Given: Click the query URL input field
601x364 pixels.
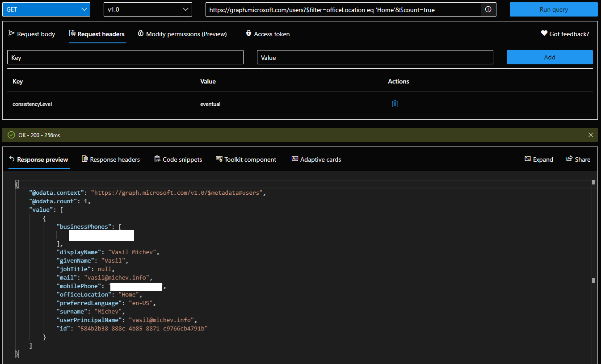Looking at the screenshot, I should pos(343,9).
